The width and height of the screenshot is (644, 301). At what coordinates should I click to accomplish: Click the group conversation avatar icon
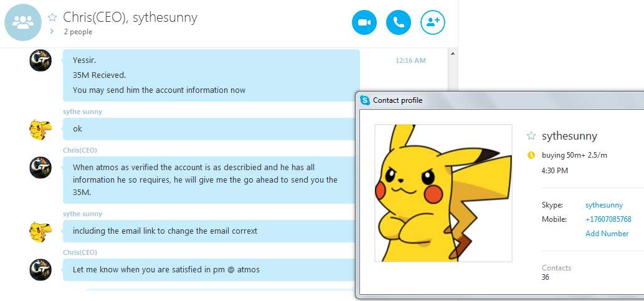(23, 22)
